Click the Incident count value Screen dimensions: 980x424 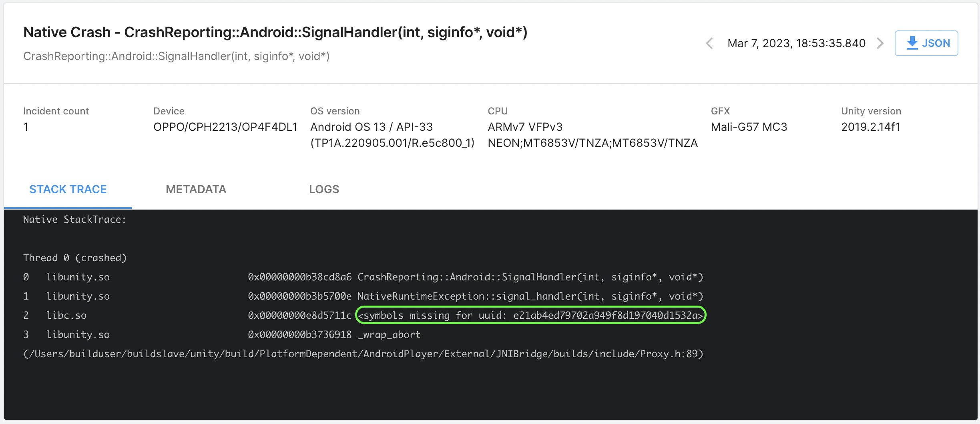point(26,127)
